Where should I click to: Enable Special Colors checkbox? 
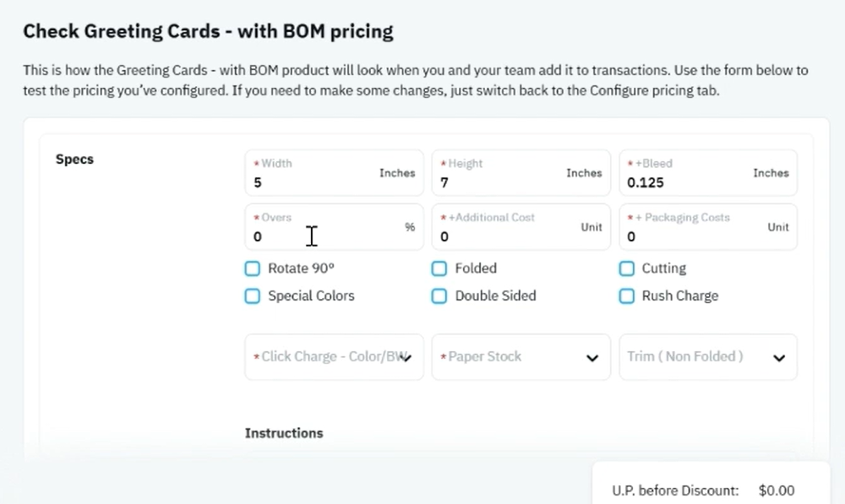click(x=252, y=295)
